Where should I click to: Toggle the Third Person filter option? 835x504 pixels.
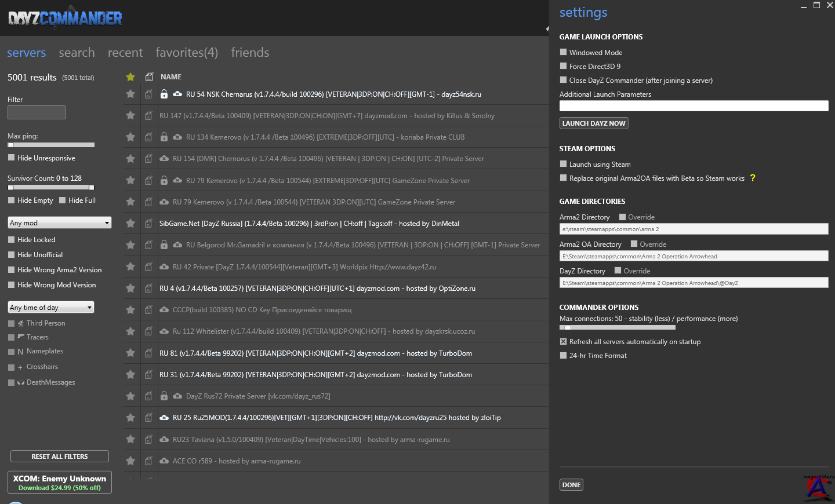pyautogui.click(x=11, y=323)
